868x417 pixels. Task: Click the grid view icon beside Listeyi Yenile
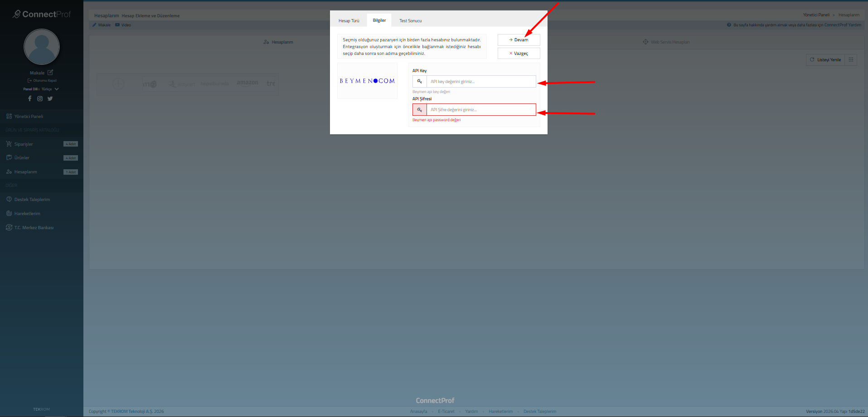coord(851,60)
